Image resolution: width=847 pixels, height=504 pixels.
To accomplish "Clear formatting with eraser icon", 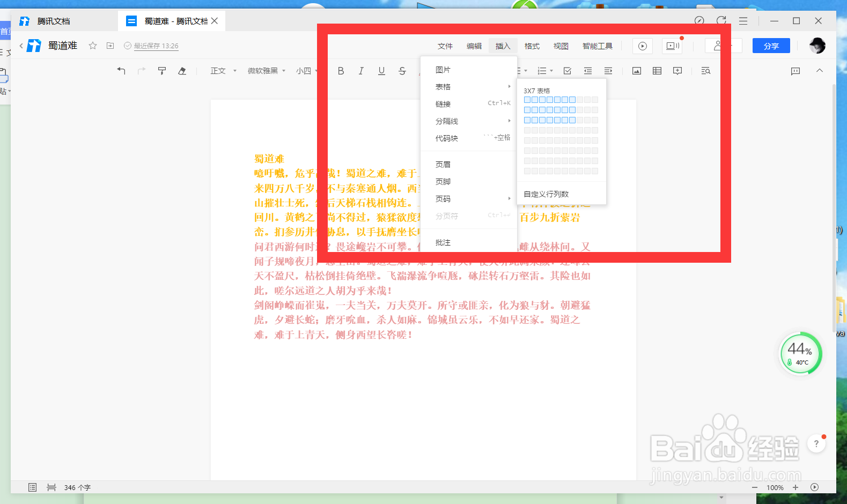I will [x=182, y=71].
